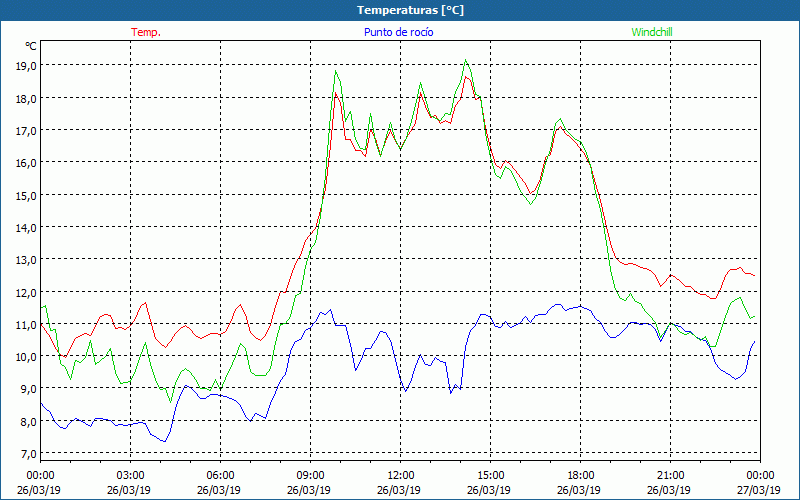800x500 pixels.
Task: Click the 09:00 time axis label
Action: 310,476
